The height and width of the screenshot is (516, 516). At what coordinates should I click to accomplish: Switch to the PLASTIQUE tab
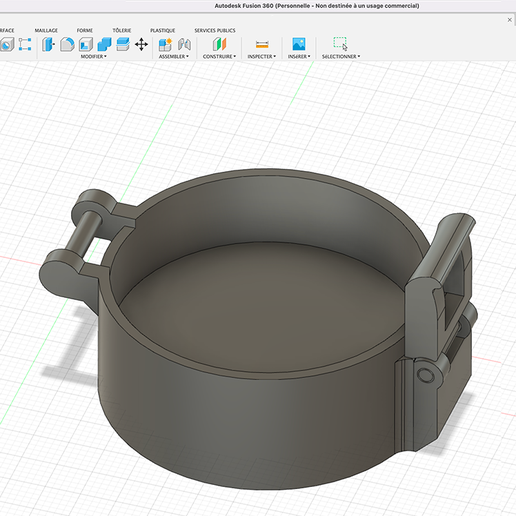[163, 30]
